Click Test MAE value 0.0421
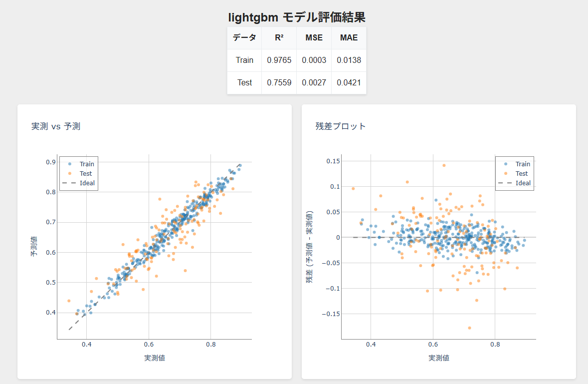The width and height of the screenshot is (588, 384). click(x=349, y=82)
